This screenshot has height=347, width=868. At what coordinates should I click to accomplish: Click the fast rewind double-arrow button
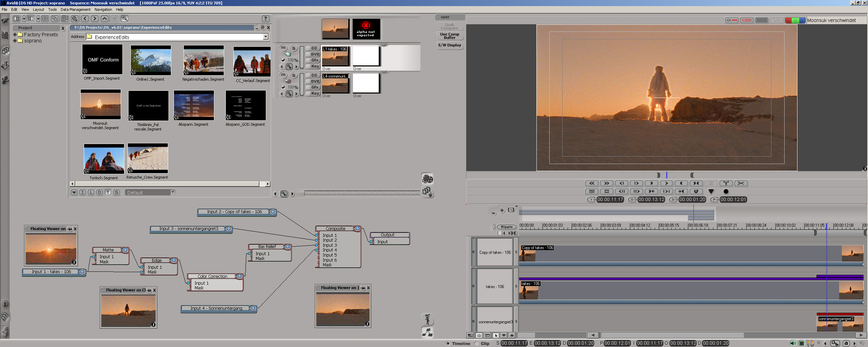[592, 183]
